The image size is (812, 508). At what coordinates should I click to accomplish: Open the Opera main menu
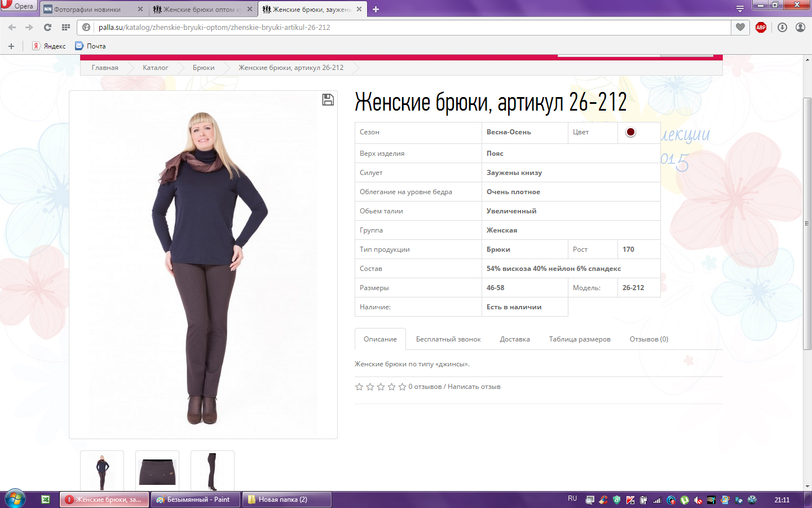click(19, 6)
